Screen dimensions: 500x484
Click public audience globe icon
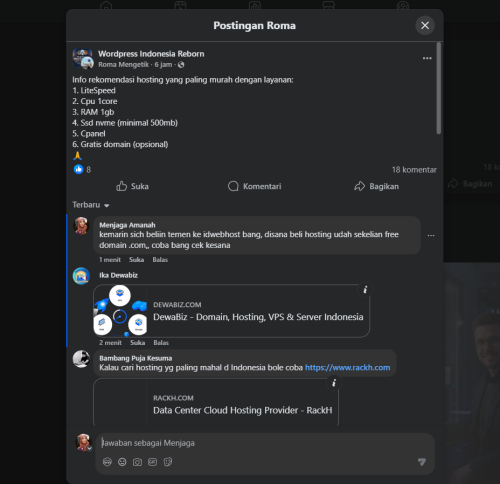point(181,65)
